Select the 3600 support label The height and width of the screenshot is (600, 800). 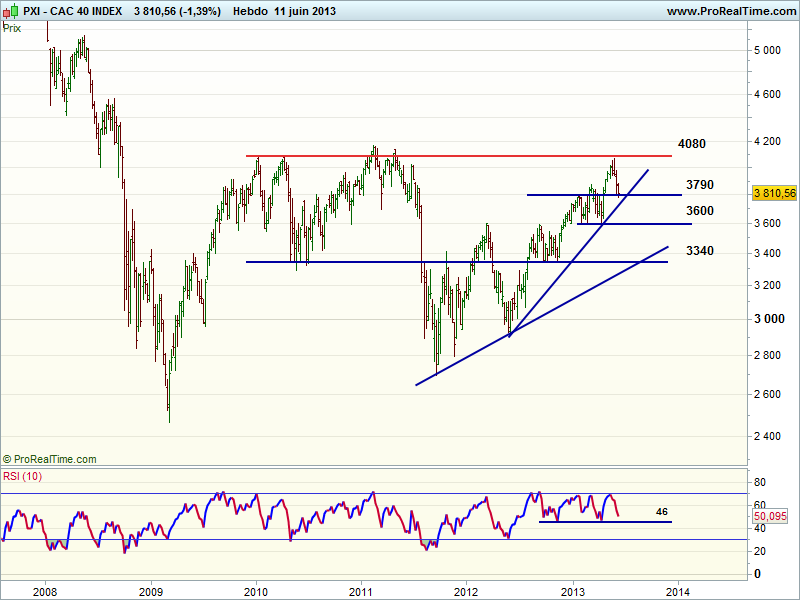pyautogui.click(x=700, y=211)
